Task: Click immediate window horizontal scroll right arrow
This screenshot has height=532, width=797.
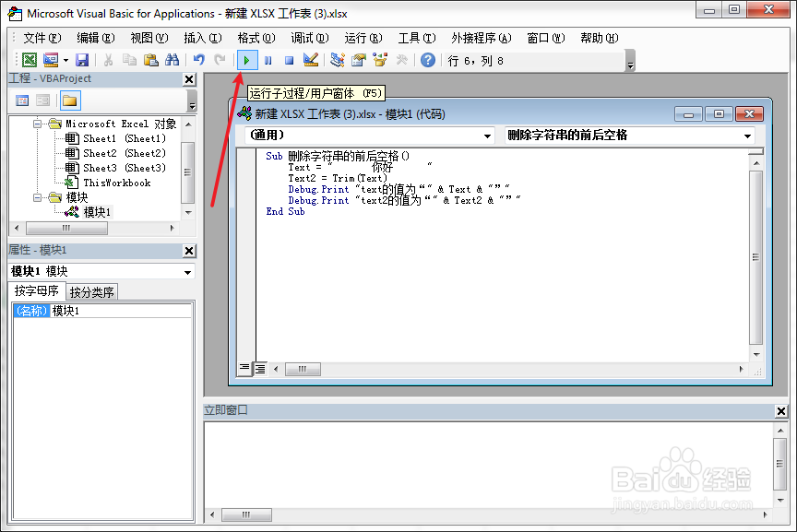Action: click(x=765, y=514)
